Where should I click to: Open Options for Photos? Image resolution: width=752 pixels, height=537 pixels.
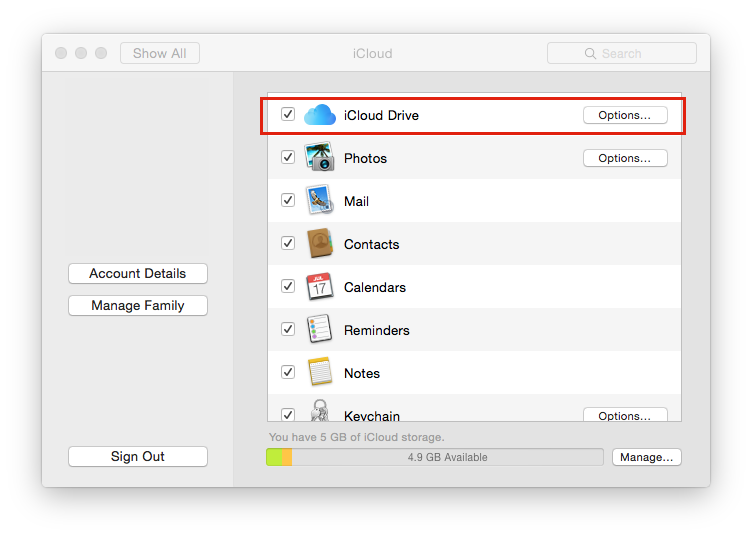point(625,158)
